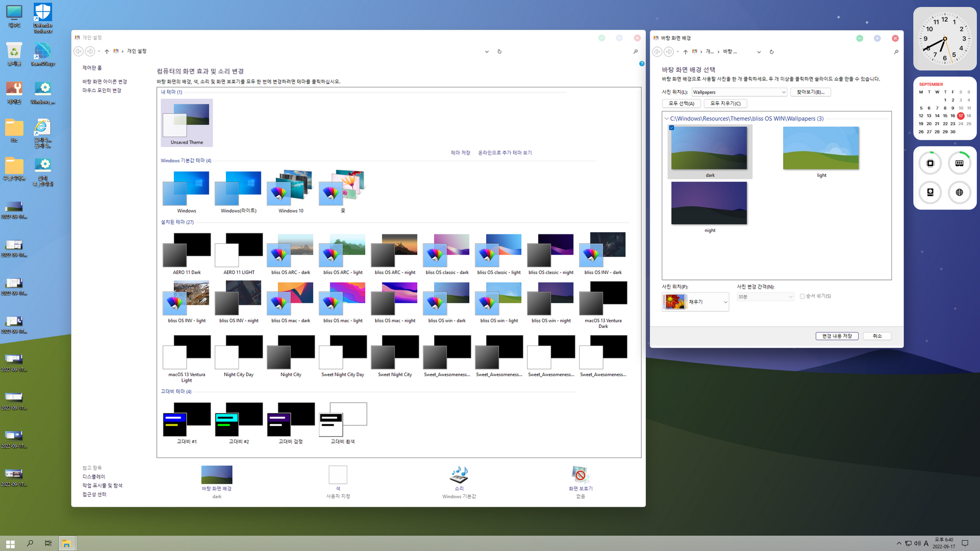The width and height of the screenshot is (980, 551).
Task: Open the Windows Start button
Action: [10, 543]
